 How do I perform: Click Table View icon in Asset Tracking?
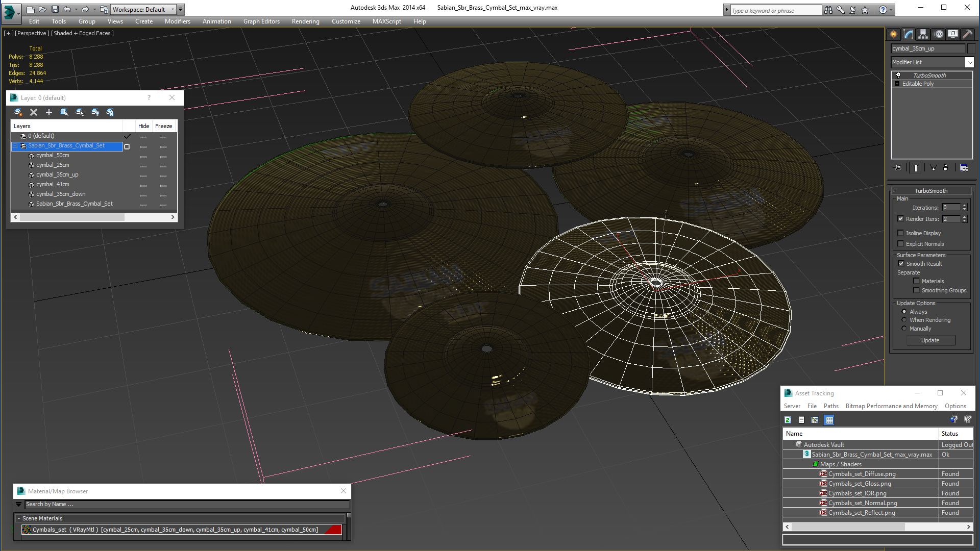[x=829, y=420]
